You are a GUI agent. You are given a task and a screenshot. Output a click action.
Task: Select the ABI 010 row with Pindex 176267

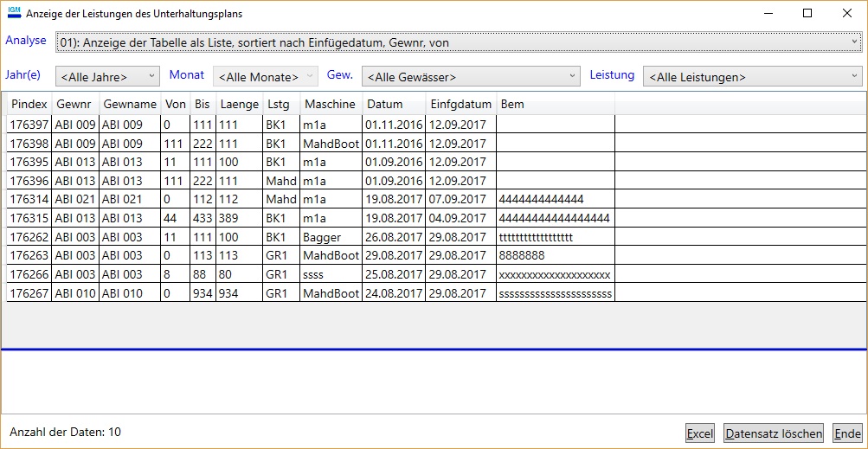[x=29, y=293]
